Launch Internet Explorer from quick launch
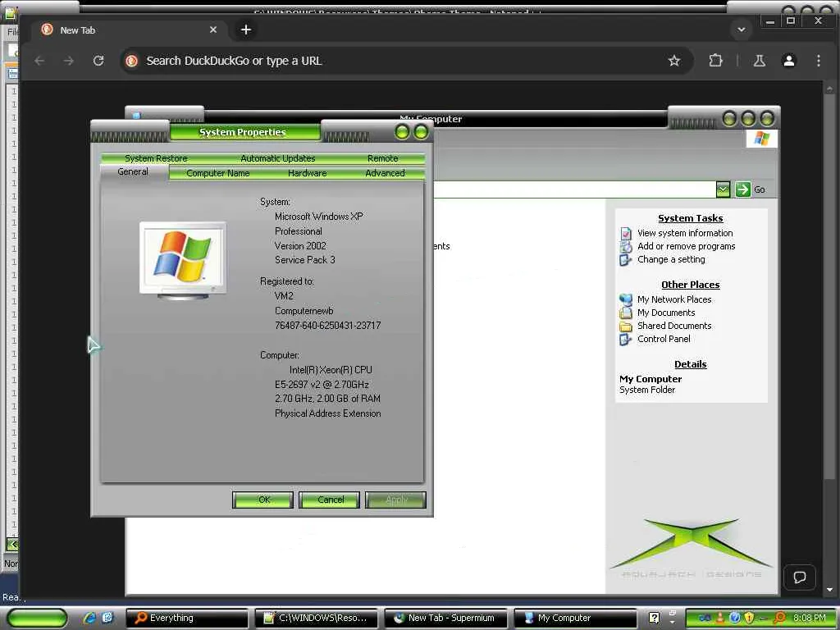The image size is (840, 630). [90, 618]
